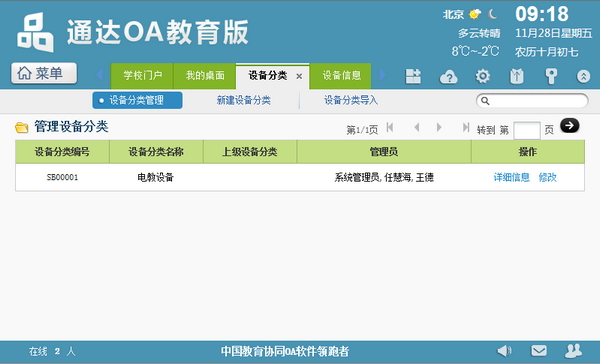Image resolution: width=600 pixels, height=364 pixels.
Task: Click the 上级设备分类 column header
Action: tap(250, 152)
